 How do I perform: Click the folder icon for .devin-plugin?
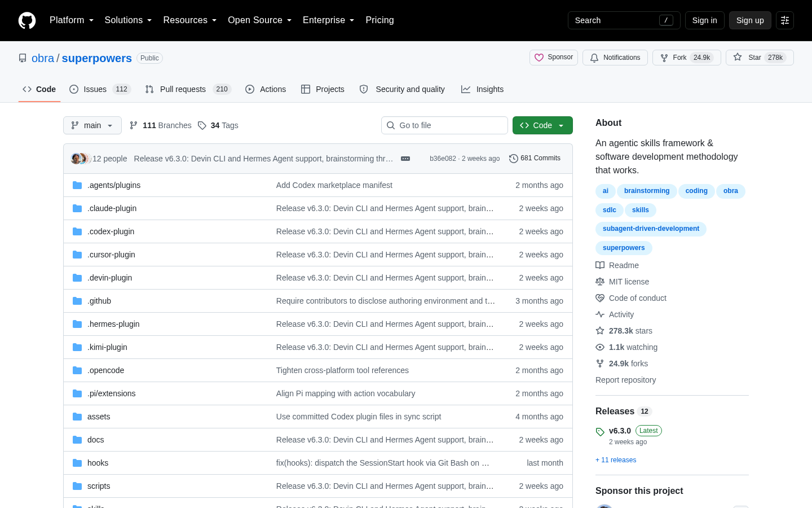click(x=77, y=278)
